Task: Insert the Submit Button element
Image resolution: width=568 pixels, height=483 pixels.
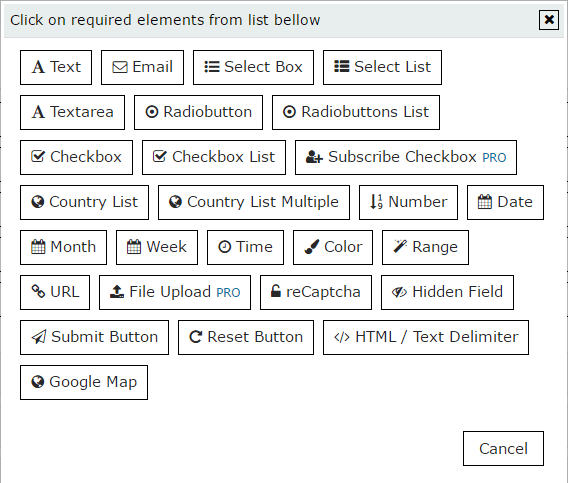Action: click(x=95, y=337)
